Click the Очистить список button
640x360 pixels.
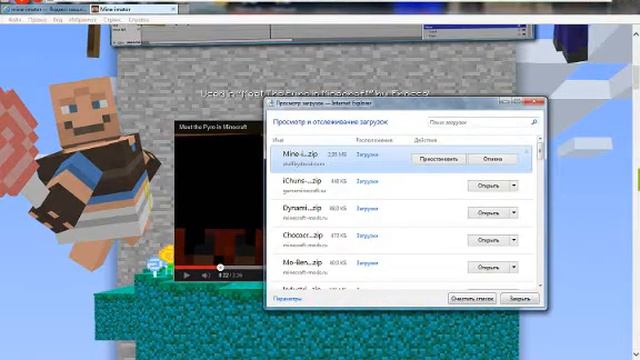point(472,298)
